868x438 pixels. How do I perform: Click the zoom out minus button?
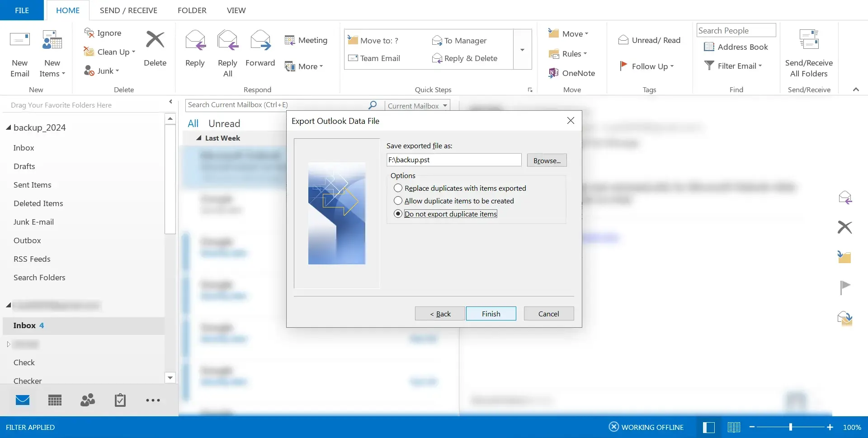(752, 427)
